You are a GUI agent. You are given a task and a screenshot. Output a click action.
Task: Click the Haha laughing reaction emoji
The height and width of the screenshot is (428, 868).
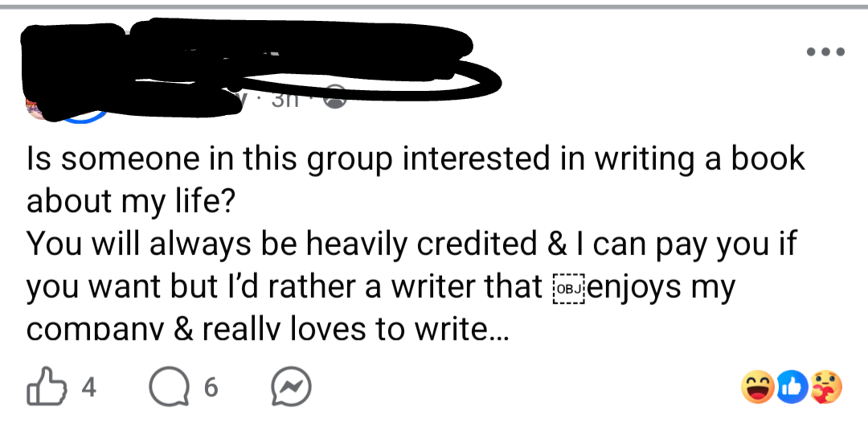pos(759,388)
